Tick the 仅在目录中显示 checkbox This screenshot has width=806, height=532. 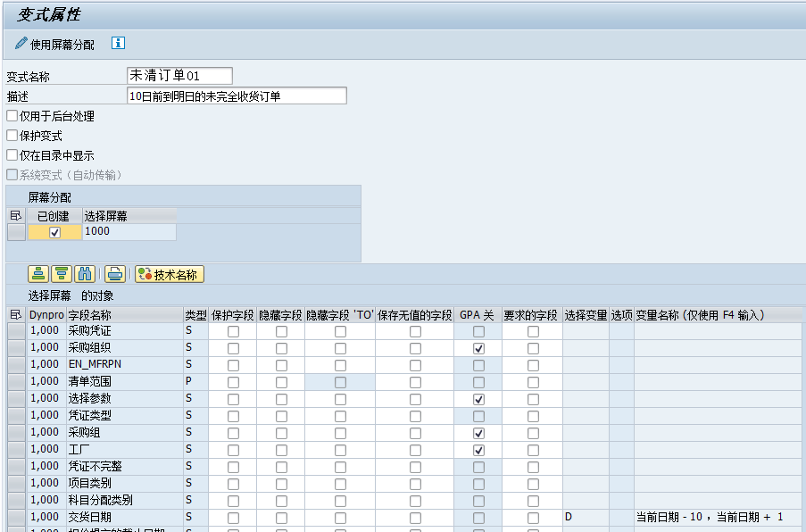pyautogui.click(x=12, y=154)
